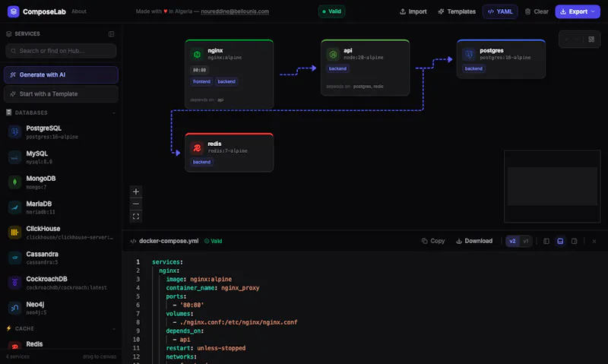
Task: Open the Export dropdown arrow
Action: pos(593,11)
